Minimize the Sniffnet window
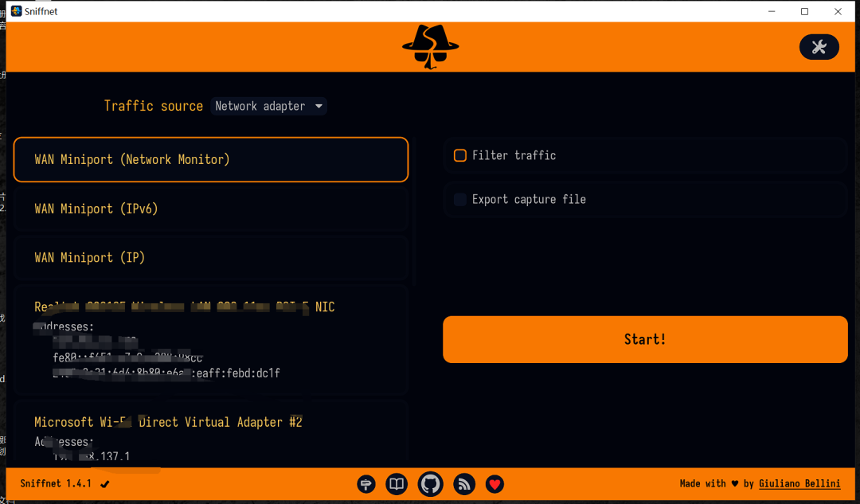Image resolution: width=860 pixels, height=504 pixels. tap(772, 11)
